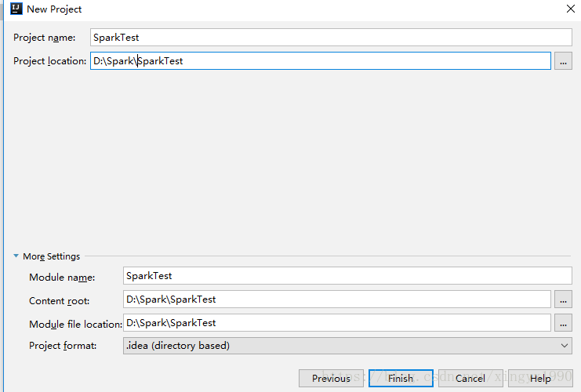Click the Project format label
This screenshot has width=581, height=392.
point(63,345)
